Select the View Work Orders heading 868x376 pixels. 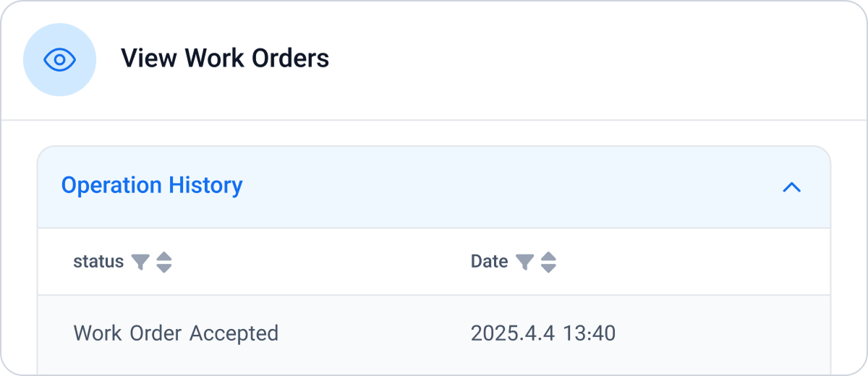pos(225,59)
